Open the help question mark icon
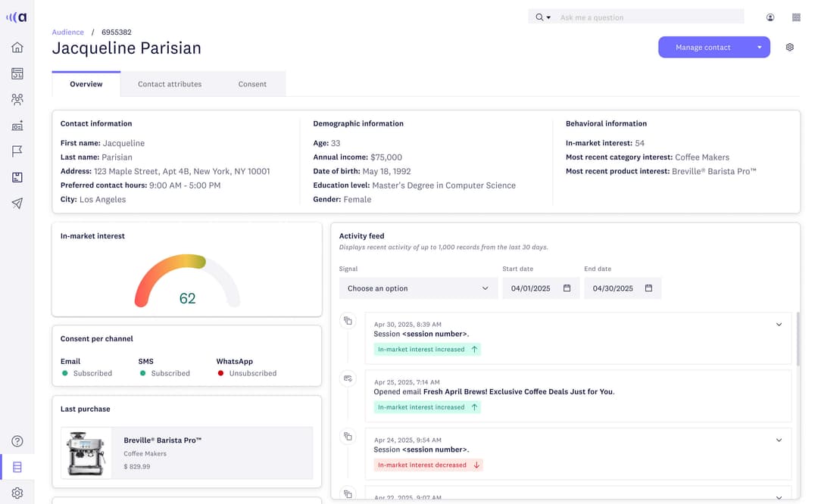 pyautogui.click(x=17, y=440)
